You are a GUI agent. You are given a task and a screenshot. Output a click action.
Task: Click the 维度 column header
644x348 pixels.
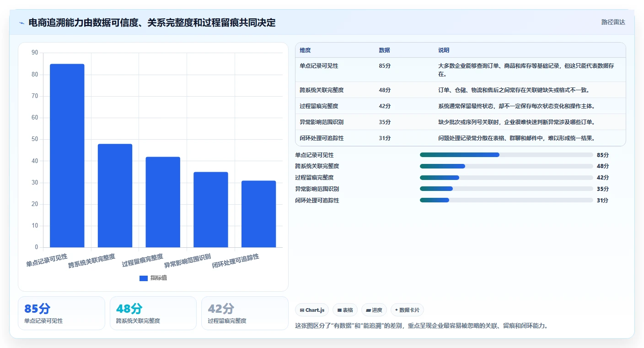point(305,50)
